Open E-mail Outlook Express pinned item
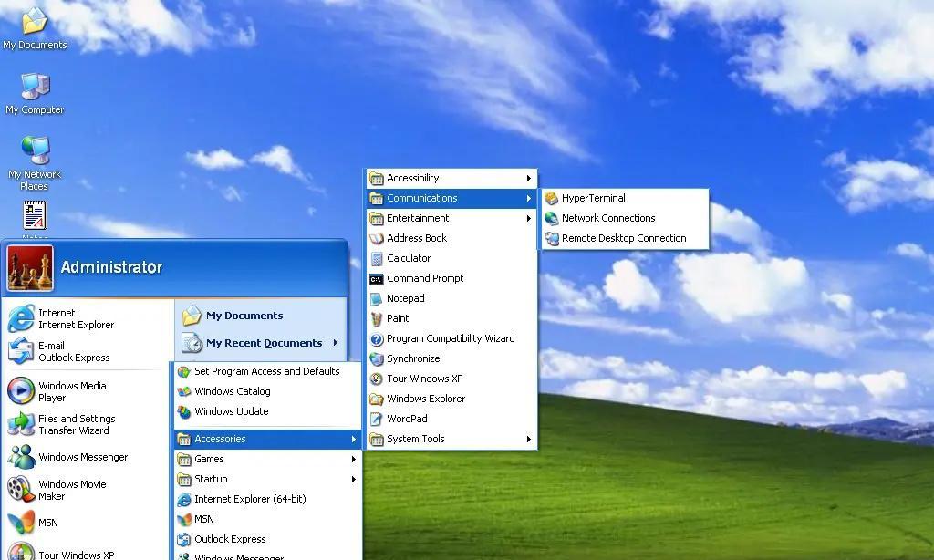This screenshot has height=560, width=934. [83, 351]
